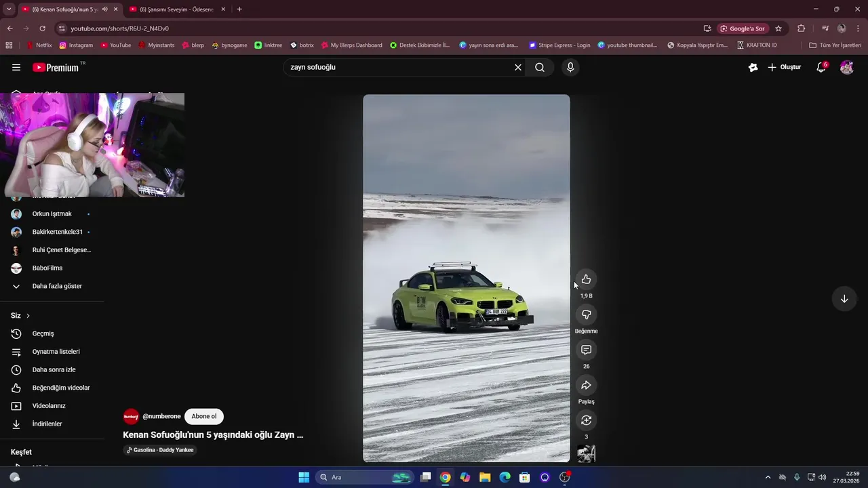Viewport: 868px width, 488px height.
Task: Reload the page
Action: (x=42, y=28)
